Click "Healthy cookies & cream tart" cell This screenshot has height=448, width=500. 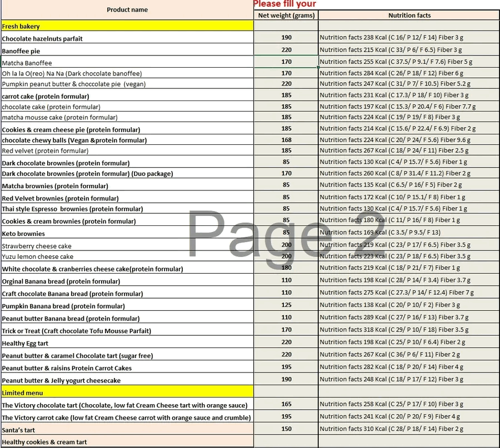click(127, 441)
